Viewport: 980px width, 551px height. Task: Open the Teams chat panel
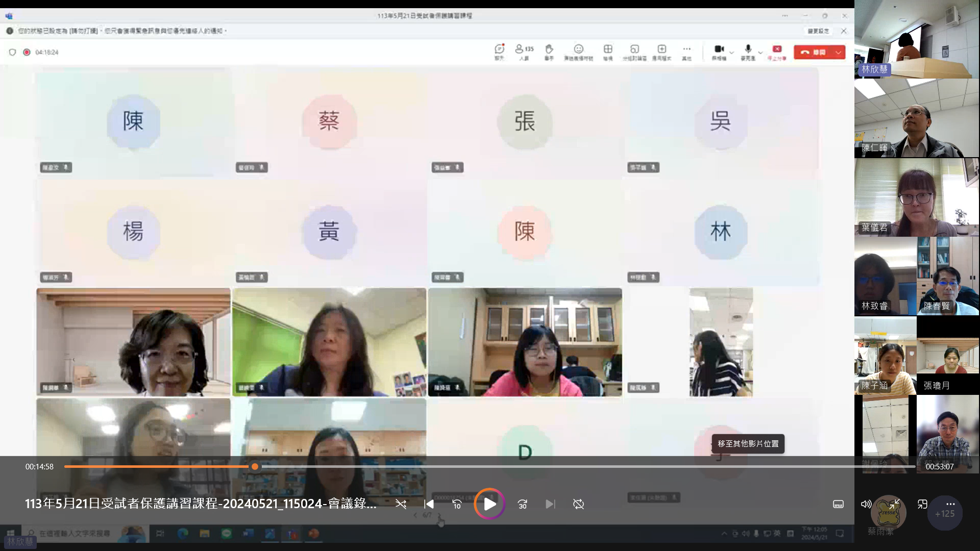[499, 52]
